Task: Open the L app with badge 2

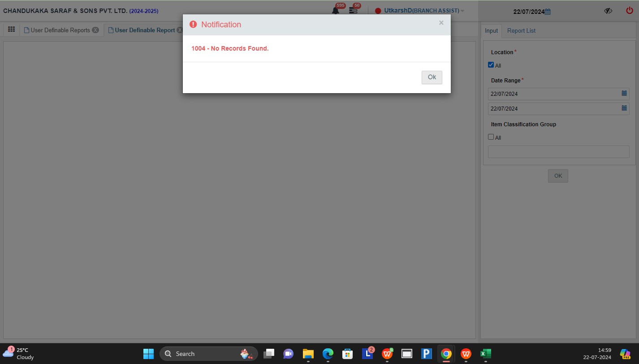Action: 367,354
